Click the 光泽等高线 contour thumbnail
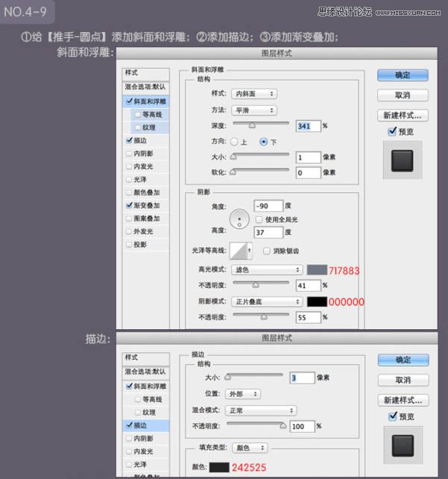448x479 pixels. 239,251
